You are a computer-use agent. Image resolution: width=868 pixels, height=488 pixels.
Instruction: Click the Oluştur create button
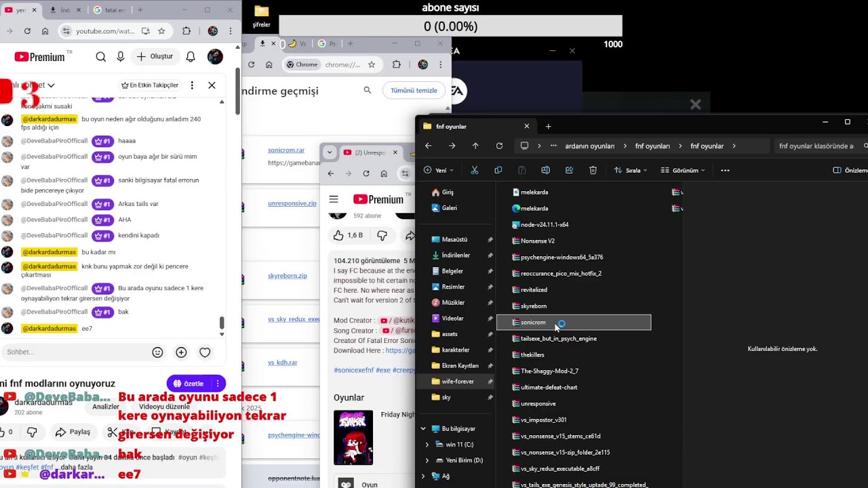tap(155, 57)
